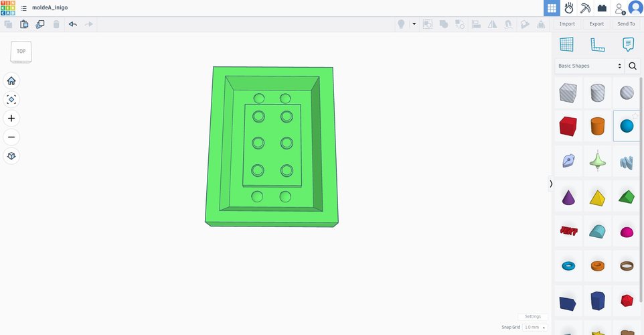Click the Fit all in view button
Screen dimensions: 644x335
pyautogui.click(x=11, y=99)
